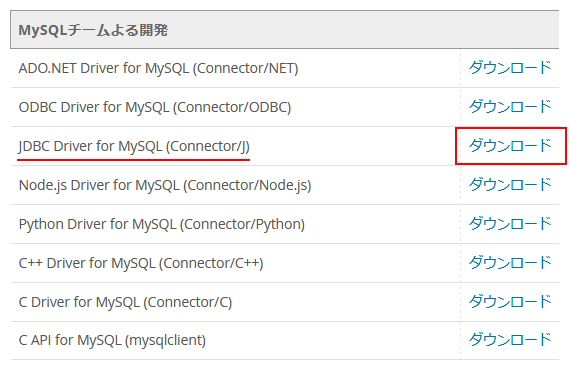
Task: Click the red underline below JDBC Driver
Action: (134, 159)
